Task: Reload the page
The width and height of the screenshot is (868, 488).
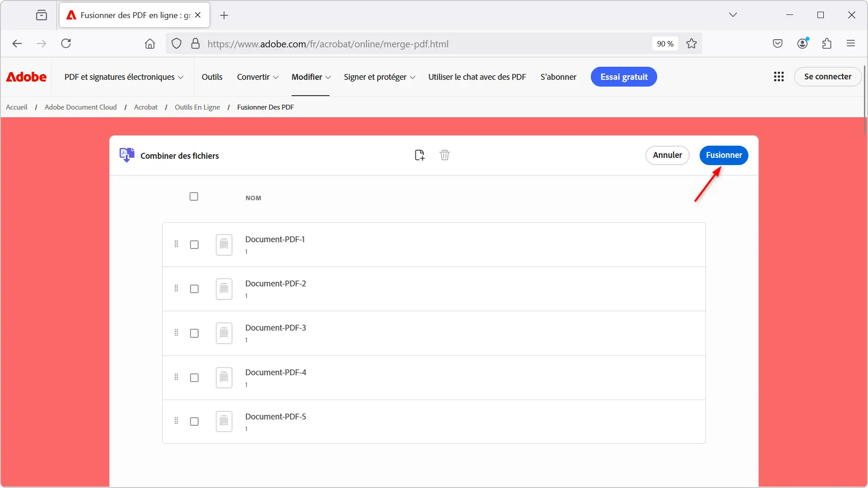Action: 66,44
